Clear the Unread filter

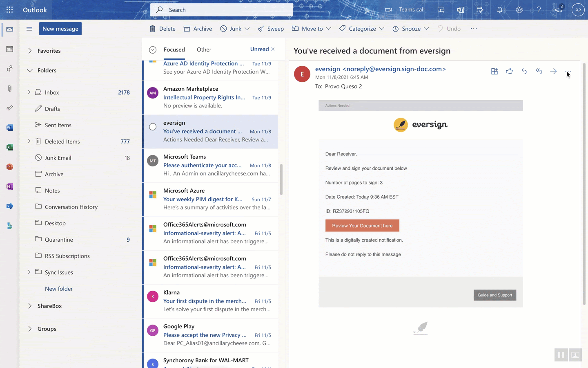[x=273, y=49]
